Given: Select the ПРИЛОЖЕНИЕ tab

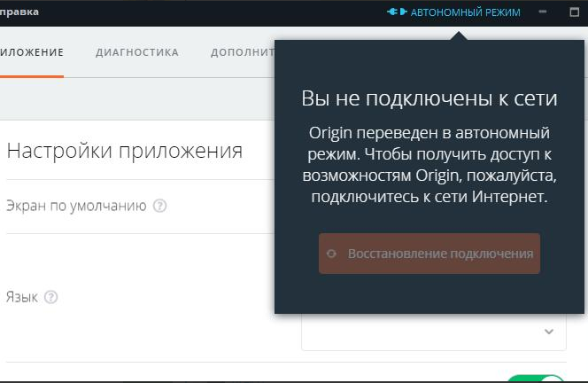Looking at the screenshot, I should [x=31, y=52].
